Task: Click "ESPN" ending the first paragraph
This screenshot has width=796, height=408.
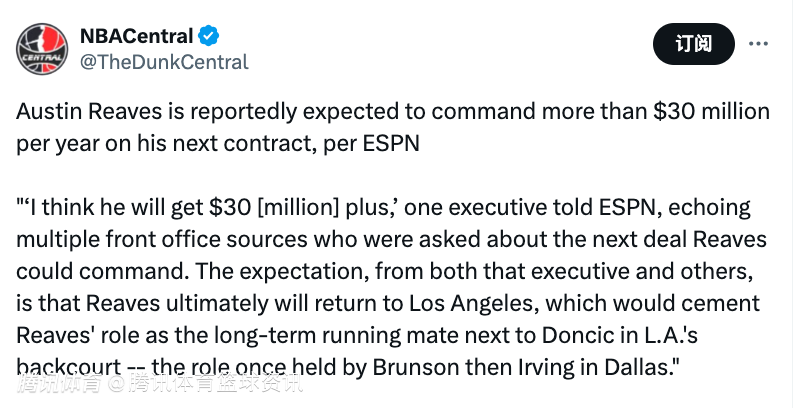Action: pos(391,144)
